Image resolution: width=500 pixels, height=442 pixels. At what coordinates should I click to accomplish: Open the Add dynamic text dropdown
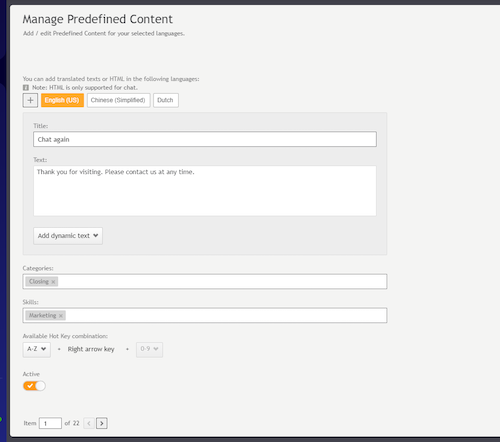pos(68,236)
